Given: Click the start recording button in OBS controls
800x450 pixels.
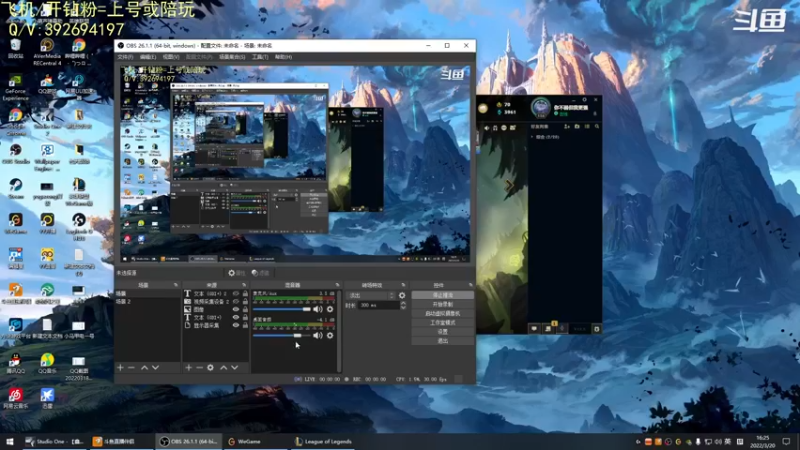Looking at the screenshot, I should [x=442, y=305].
